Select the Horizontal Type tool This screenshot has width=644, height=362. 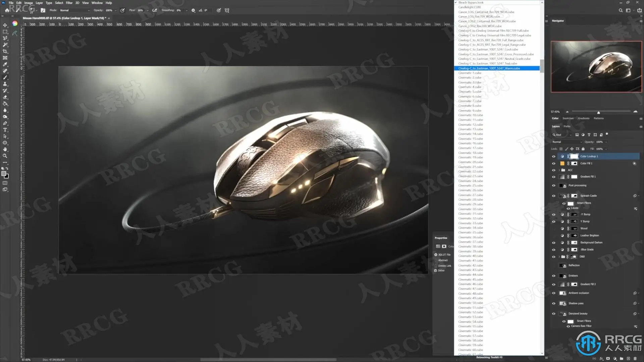pos(5,130)
